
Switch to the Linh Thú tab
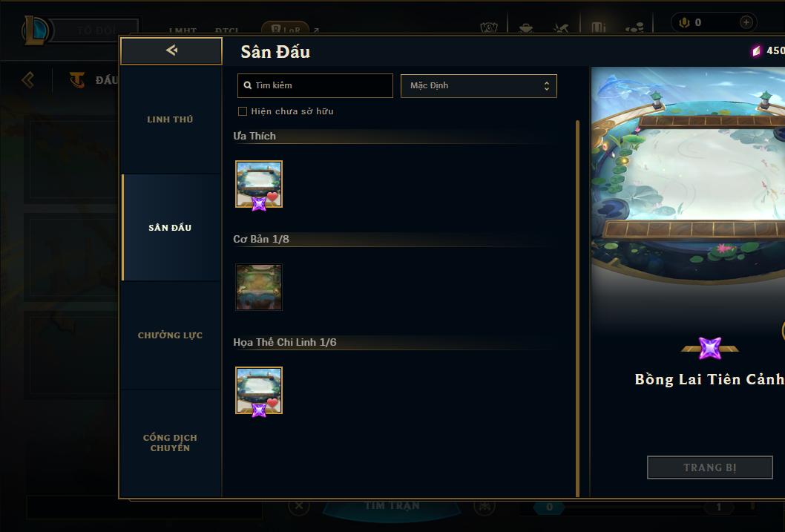[x=171, y=119]
